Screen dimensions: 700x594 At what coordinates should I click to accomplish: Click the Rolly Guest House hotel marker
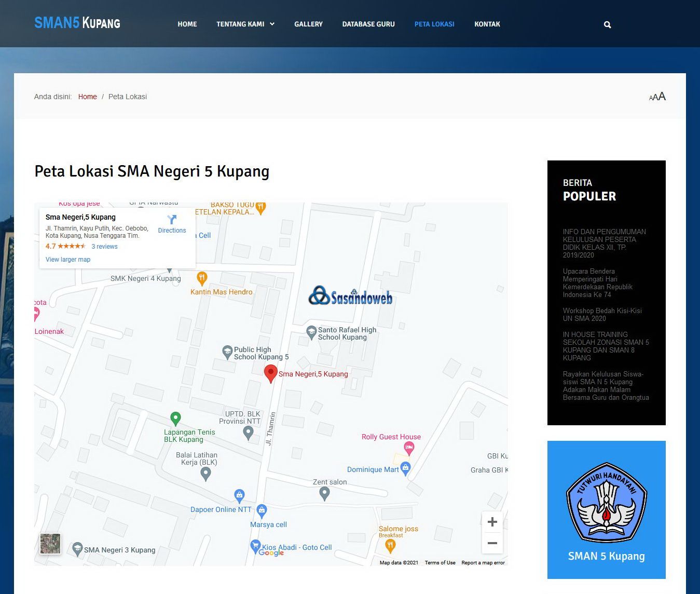tap(409, 448)
